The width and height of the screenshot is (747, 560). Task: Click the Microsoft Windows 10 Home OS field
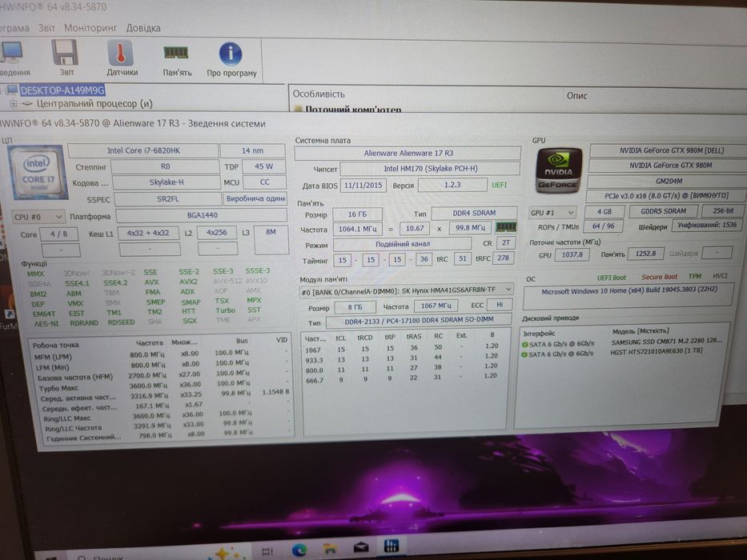[x=629, y=295]
